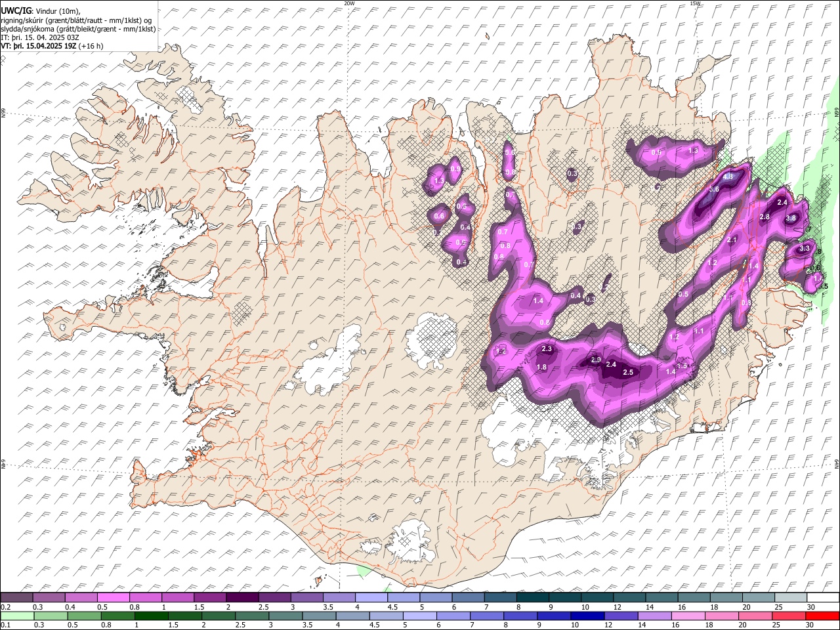Click the '4.8' snowfall value on the map
Image resolution: width=840 pixels, height=630 pixels.
[x=728, y=177]
